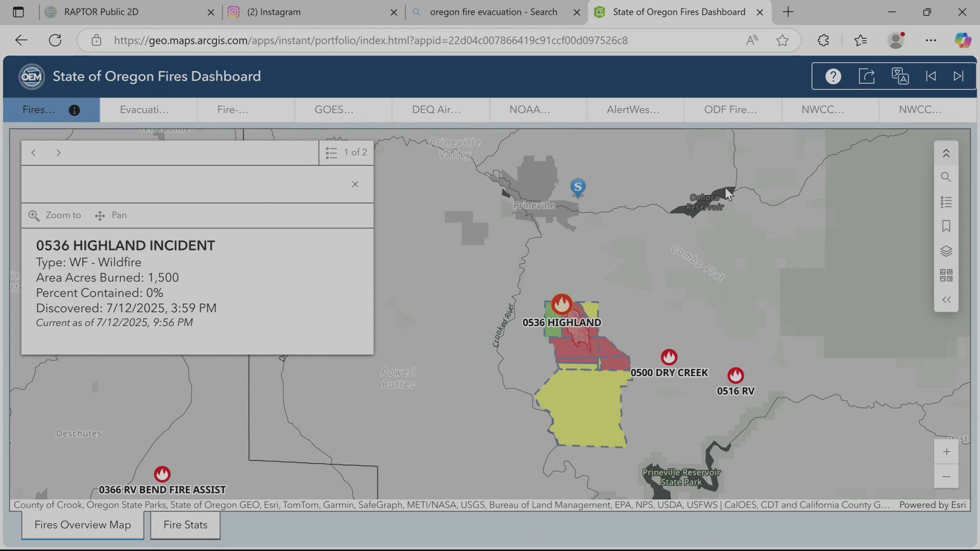This screenshot has width=980, height=551.
Task: Click Pan in the popup
Action: (111, 215)
